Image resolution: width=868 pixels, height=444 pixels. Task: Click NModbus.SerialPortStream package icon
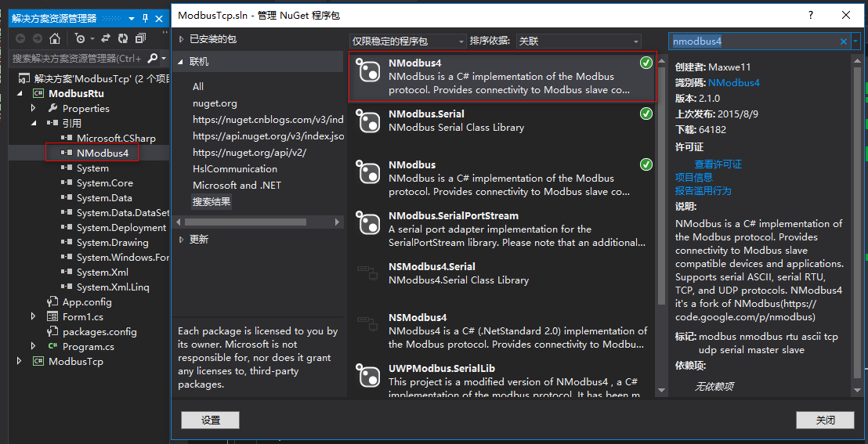click(367, 222)
